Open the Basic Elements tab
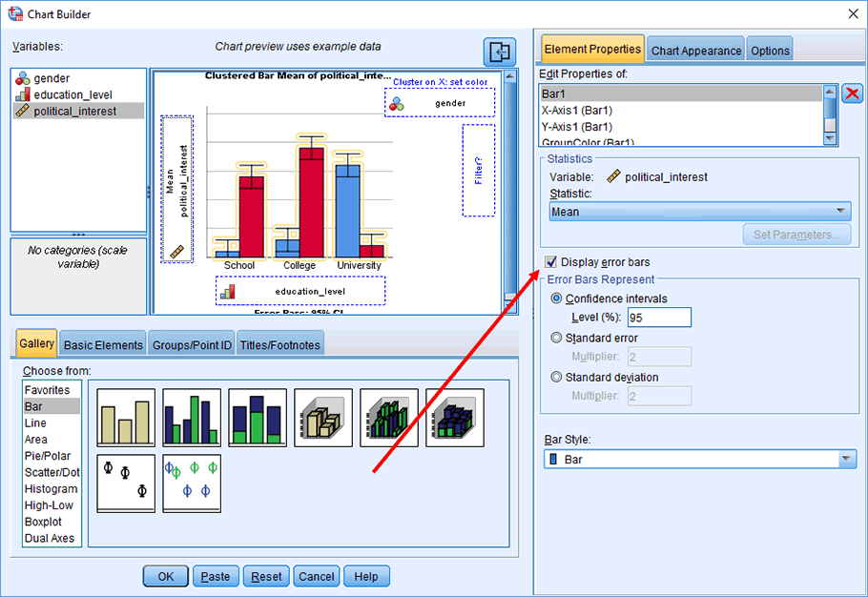868x597 pixels. point(103,345)
